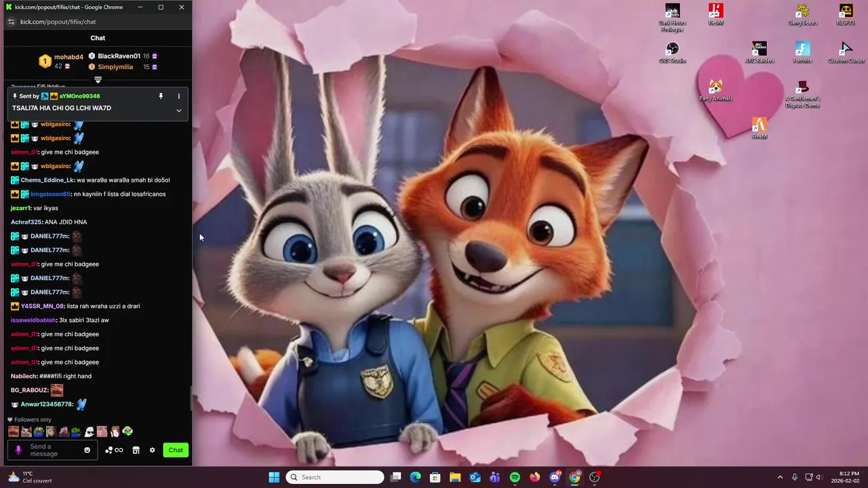Open Windows Start menu
Screen dimensions: 868x488
click(274, 477)
